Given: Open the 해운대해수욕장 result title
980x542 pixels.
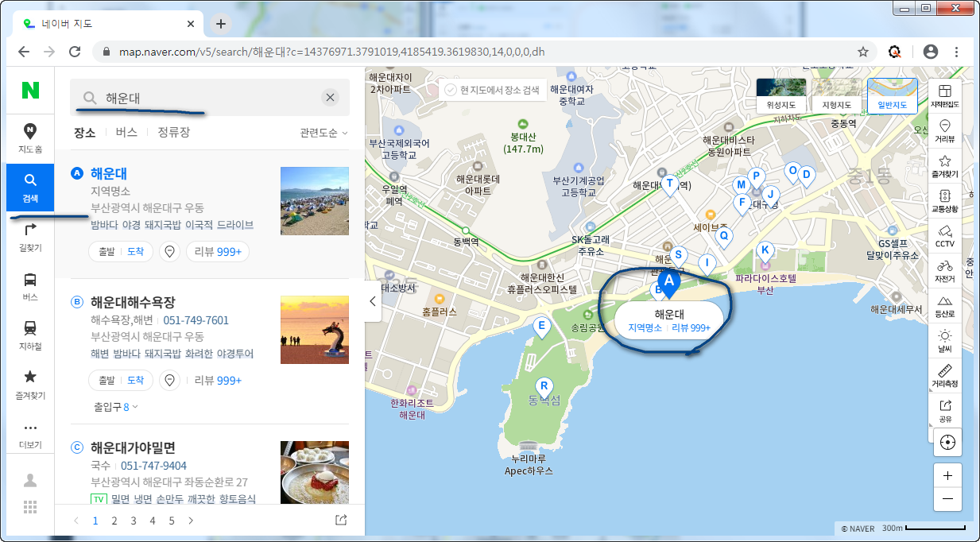Looking at the screenshot, I should click(133, 302).
